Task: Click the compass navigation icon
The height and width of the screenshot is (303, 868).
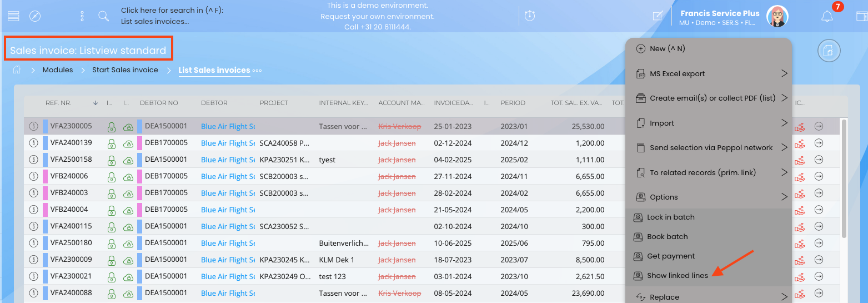Action: tap(36, 16)
